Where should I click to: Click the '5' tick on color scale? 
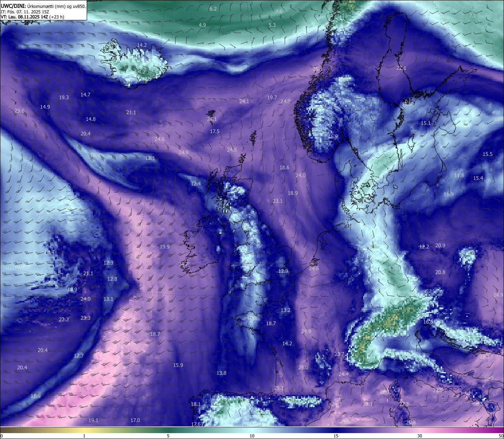168,436
